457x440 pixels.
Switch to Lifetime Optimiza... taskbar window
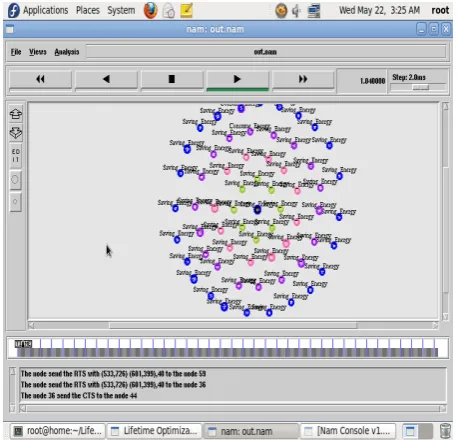point(155,431)
